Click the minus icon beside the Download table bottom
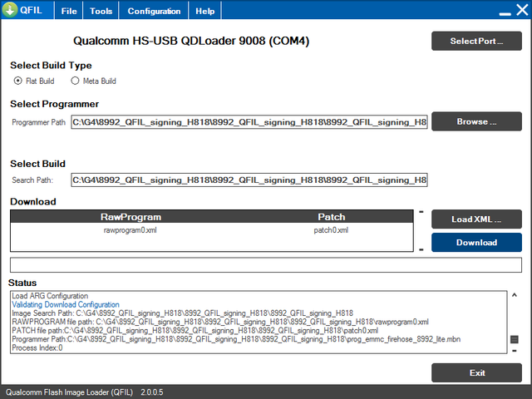 click(x=421, y=249)
